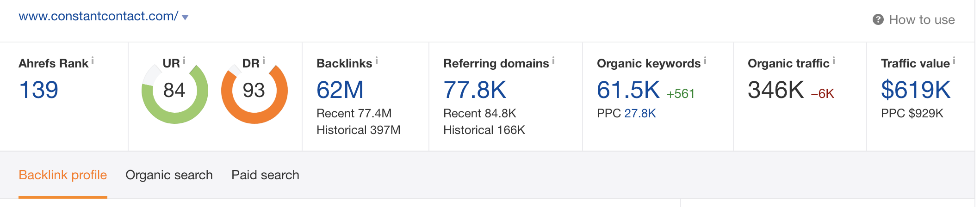Click the info icon next to DR
Viewport: 980px width, 207px height.
coord(264,61)
